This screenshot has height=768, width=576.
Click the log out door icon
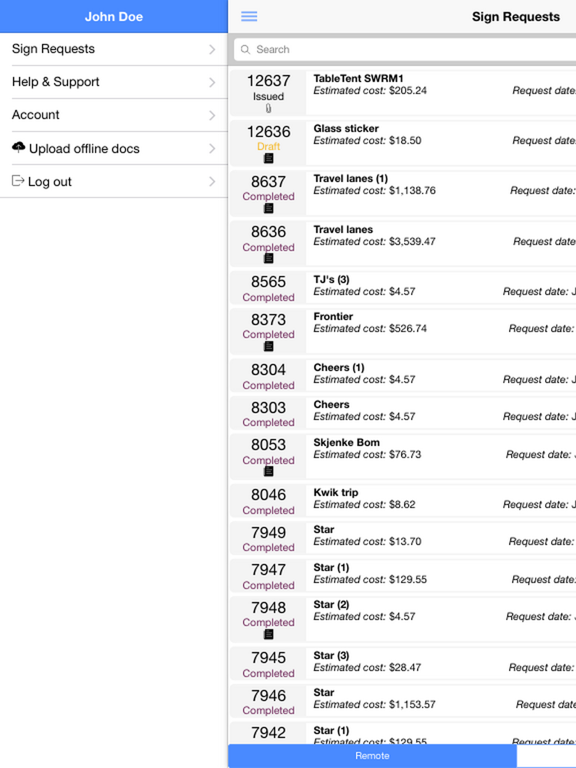coord(18,181)
